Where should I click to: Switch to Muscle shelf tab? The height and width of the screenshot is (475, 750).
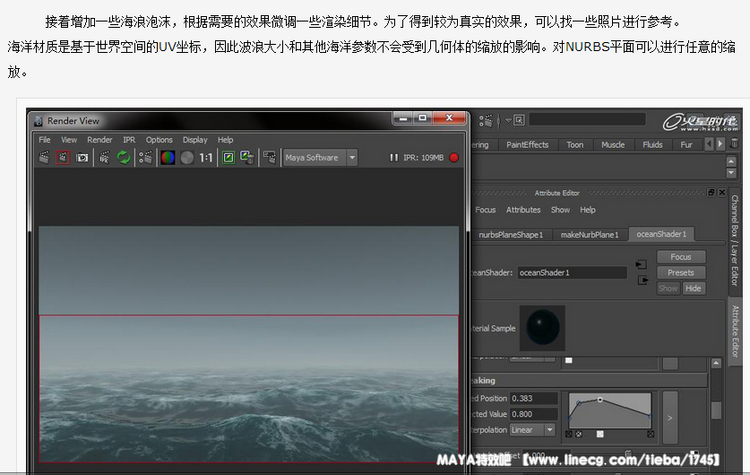click(x=613, y=144)
